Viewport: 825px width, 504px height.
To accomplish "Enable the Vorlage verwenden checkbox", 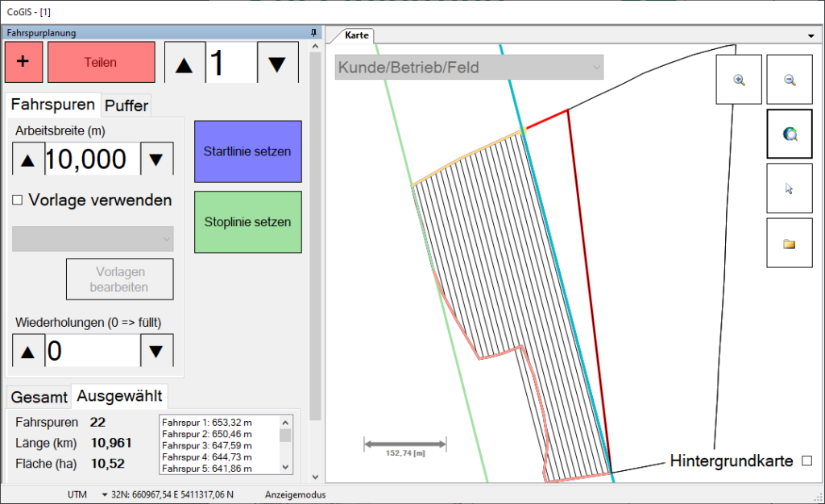I will (18, 200).
